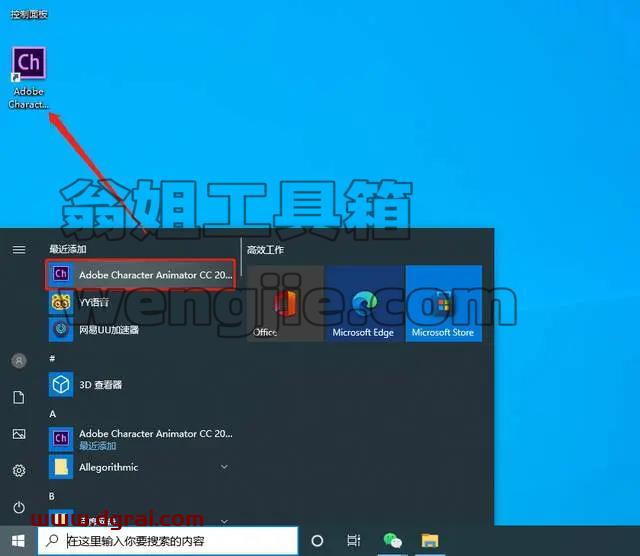Click the A letter header
Viewport: 640px width, 556px height.
coord(52,414)
